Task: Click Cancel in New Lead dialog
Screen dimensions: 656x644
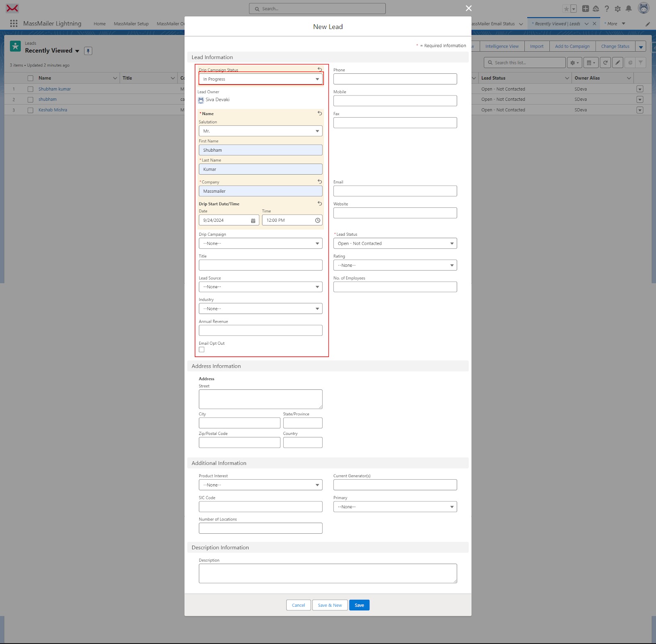Action: pos(298,605)
